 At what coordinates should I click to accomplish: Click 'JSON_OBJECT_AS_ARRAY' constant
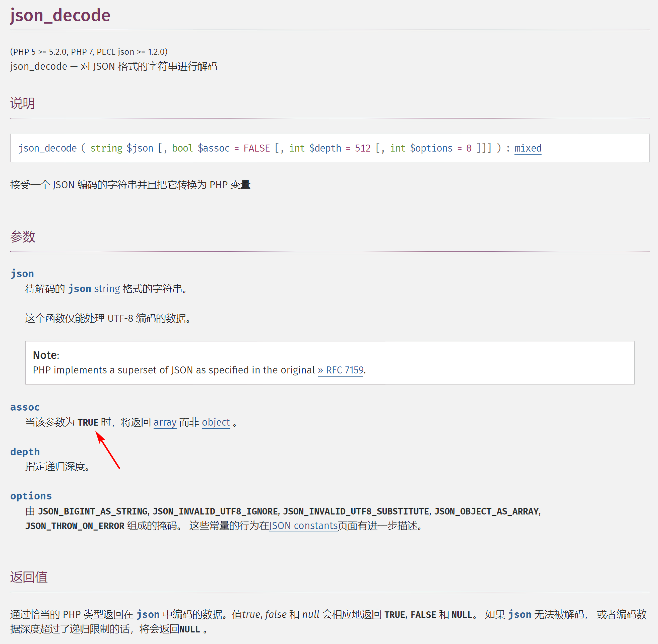(486, 511)
